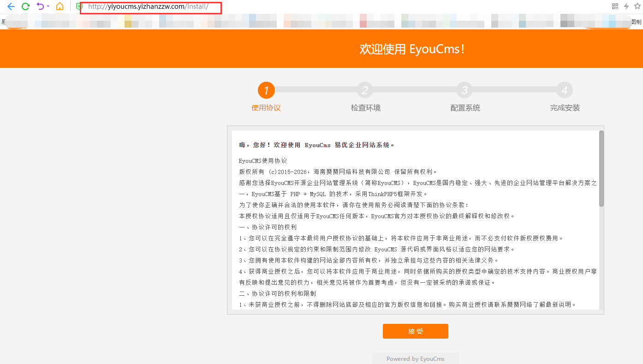Click the purple undo history icon

pyautogui.click(x=41, y=6)
